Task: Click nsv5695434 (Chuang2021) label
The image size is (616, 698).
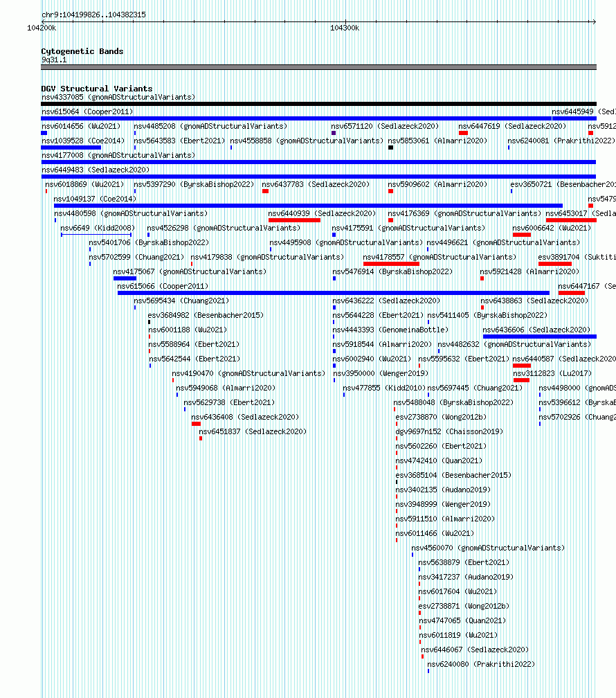Action: pos(181,301)
